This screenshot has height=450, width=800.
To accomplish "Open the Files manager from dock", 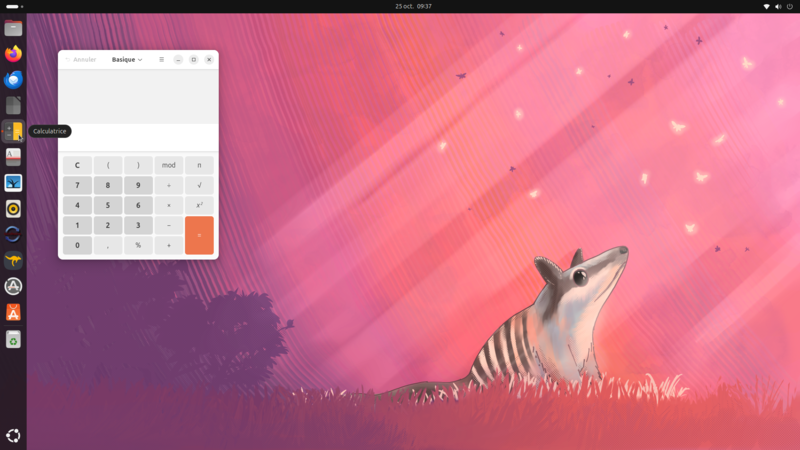I will pyautogui.click(x=13, y=28).
